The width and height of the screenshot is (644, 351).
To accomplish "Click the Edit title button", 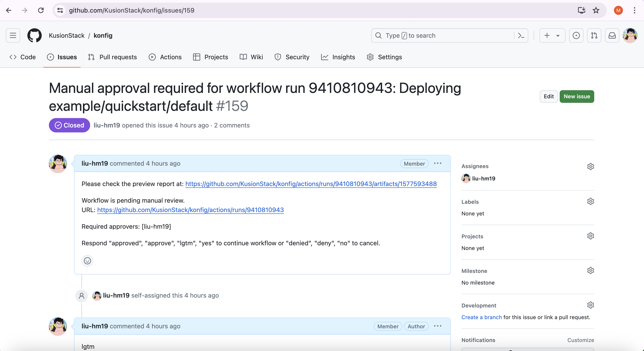I will coord(548,96).
